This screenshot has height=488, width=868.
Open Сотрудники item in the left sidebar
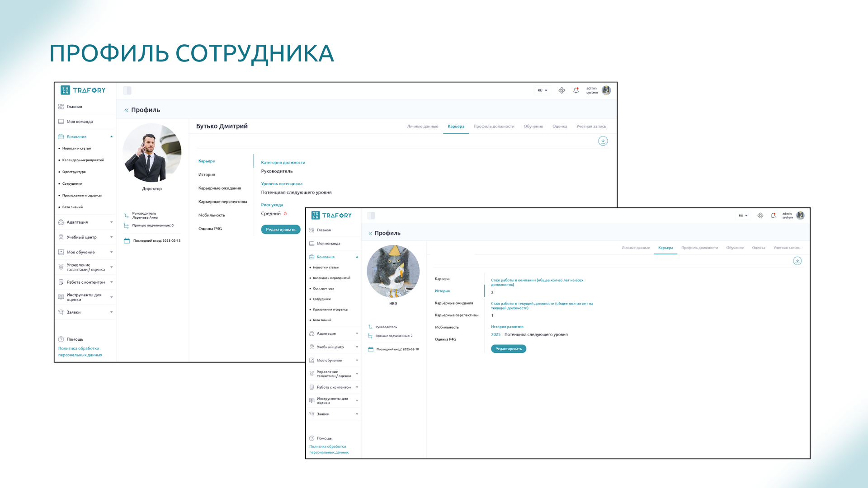[x=72, y=184]
